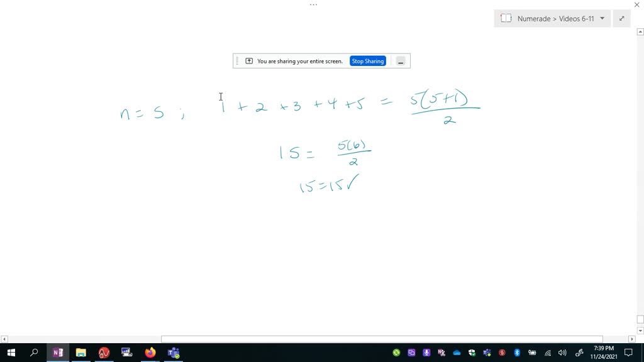The image size is (644, 362).
Task: Click the Windows Security shield tray icon
Action: tap(472, 353)
